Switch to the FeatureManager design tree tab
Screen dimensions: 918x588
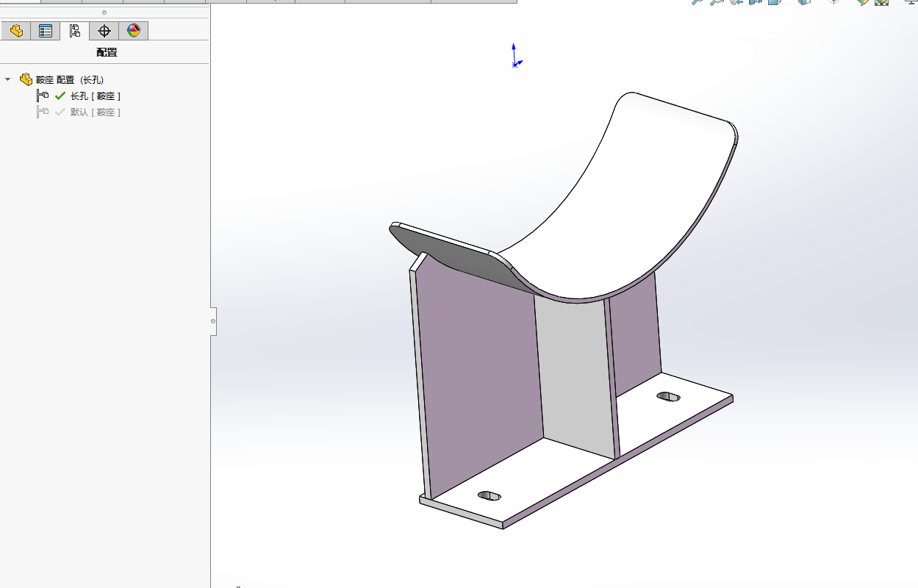point(16,31)
